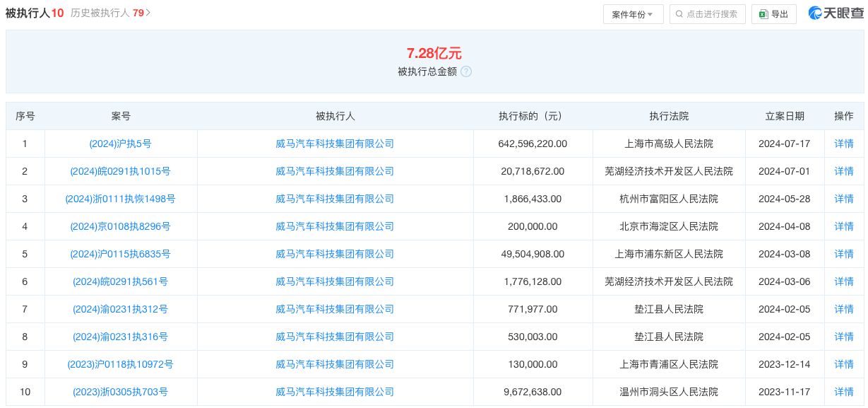Open case (2023)浙0305执703号
The image size is (868, 408).
click(120, 392)
